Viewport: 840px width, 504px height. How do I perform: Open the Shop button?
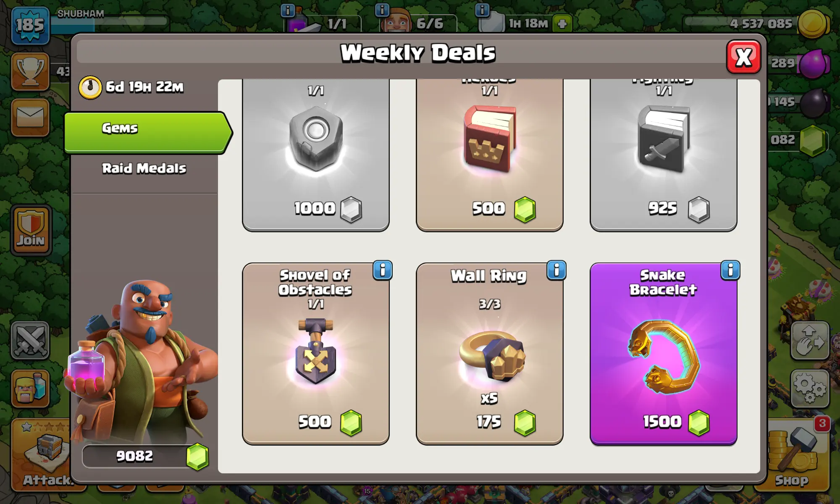792,455
